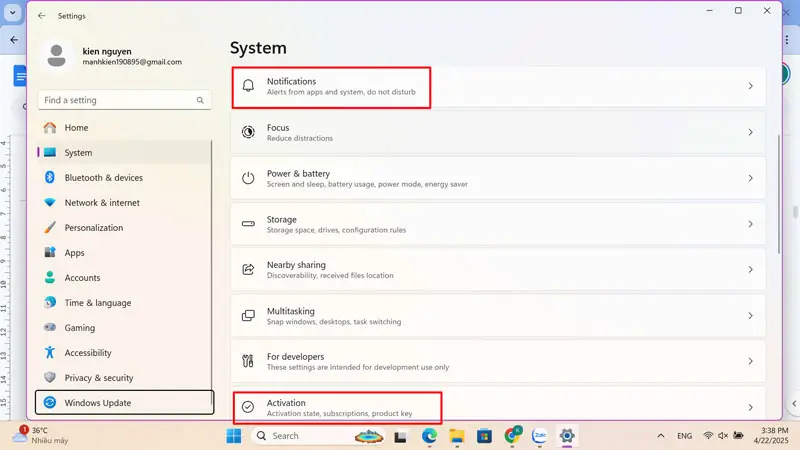800x450 pixels.
Task: Click the Settings page vertical scrollbar
Action: coord(779,194)
